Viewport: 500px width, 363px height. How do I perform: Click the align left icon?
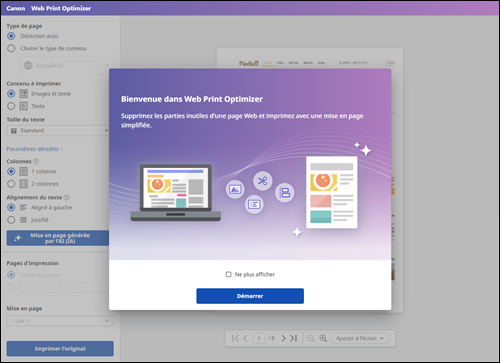pos(24,207)
